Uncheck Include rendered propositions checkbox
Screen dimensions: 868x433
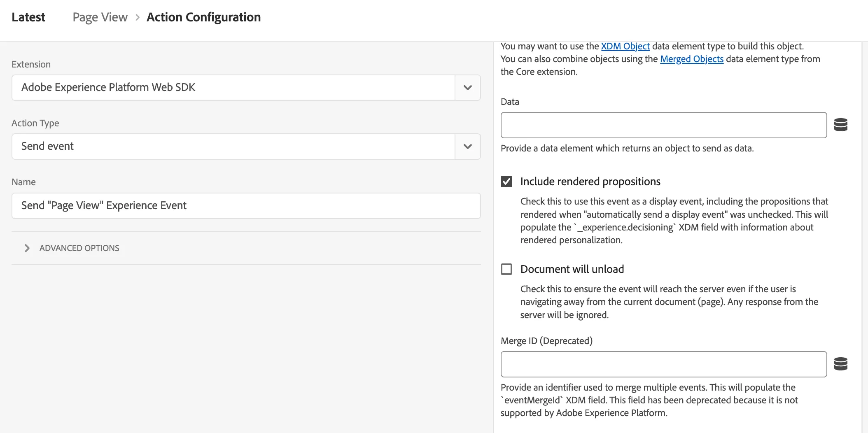506,182
